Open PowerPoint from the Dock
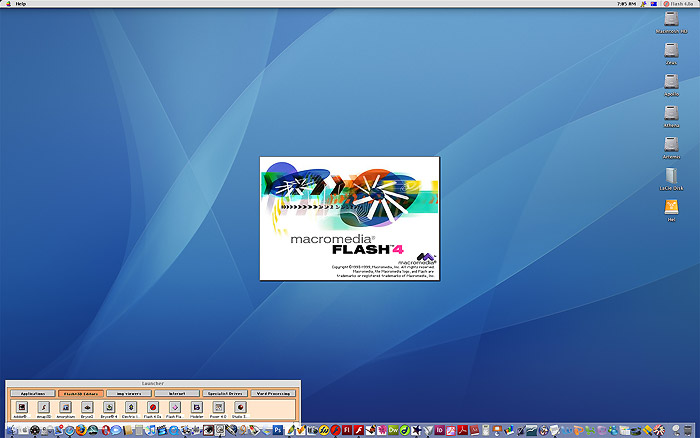Image resolution: width=700 pixels, height=438 pixels. click(x=578, y=430)
